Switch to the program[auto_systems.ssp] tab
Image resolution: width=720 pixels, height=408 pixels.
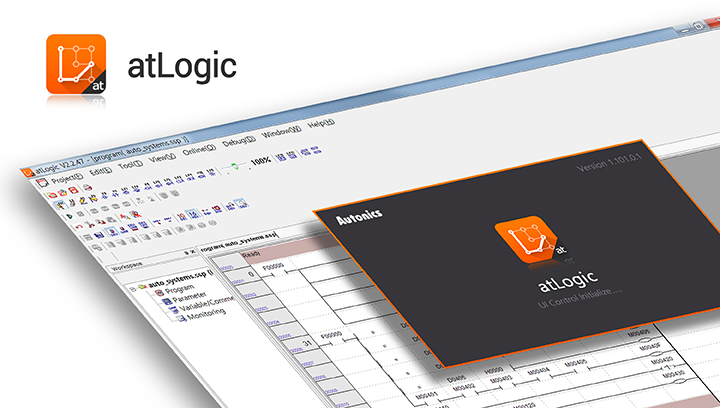pyautogui.click(x=239, y=241)
